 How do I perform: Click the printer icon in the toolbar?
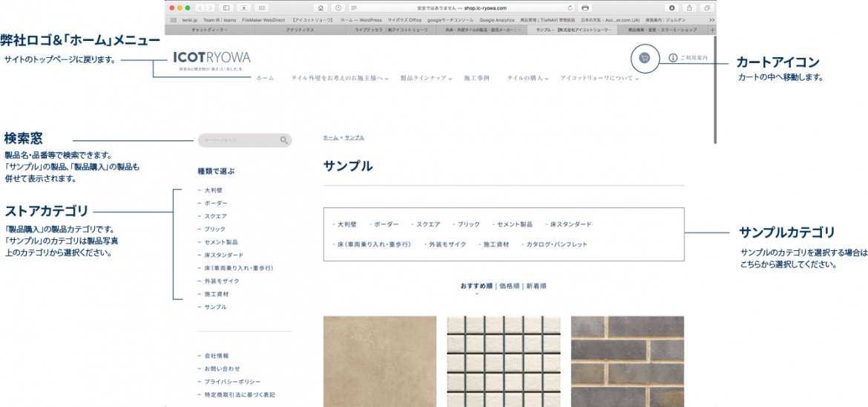(x=585, y=8)
